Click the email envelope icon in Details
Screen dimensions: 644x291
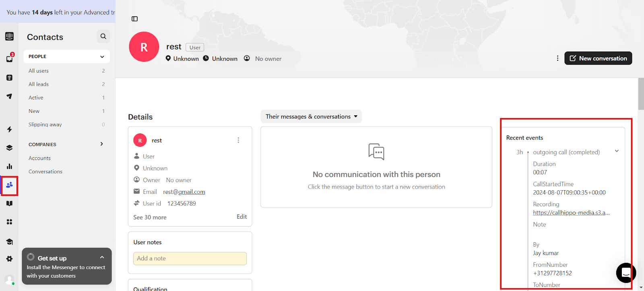point(137,191)
